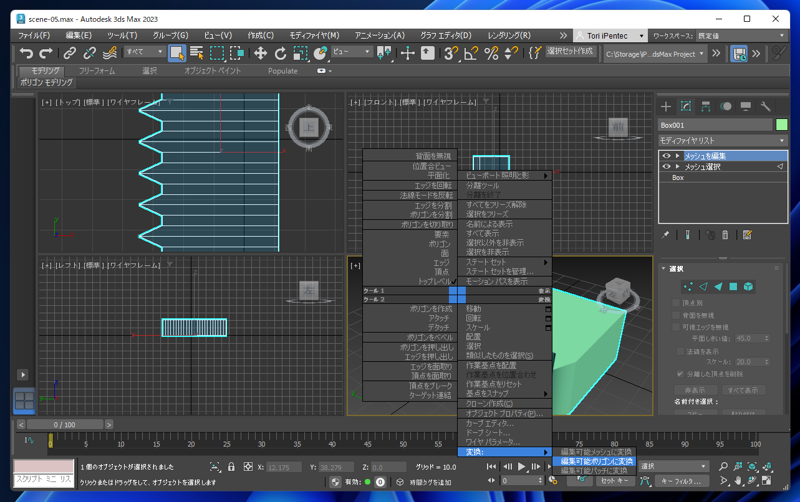
Task: Activate the Select and Move tool
Action: (260, 53)
